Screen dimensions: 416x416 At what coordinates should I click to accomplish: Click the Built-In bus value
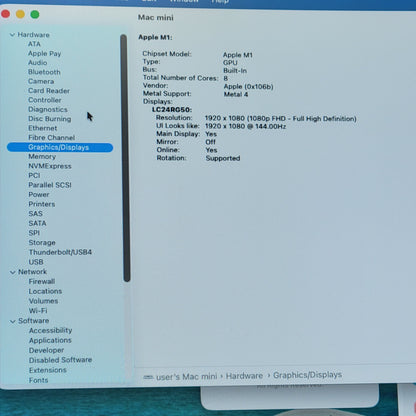(x=235, y=71)
